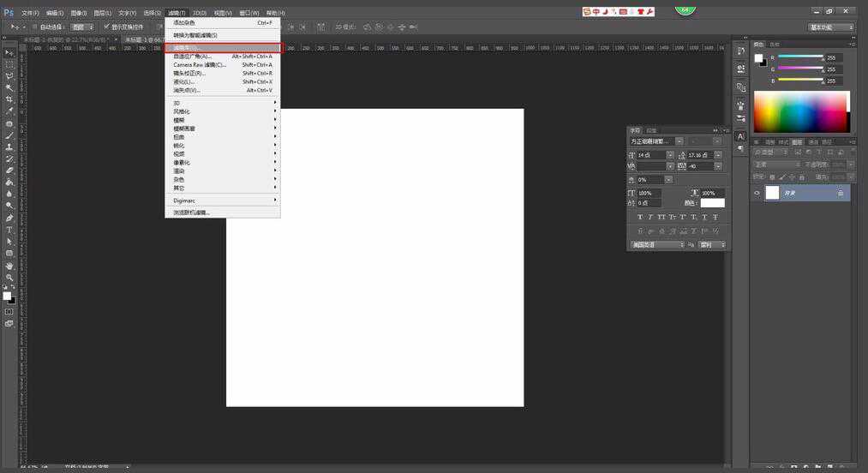
Task: Select the Magic Wand tool
Action: tap(9, 88)
